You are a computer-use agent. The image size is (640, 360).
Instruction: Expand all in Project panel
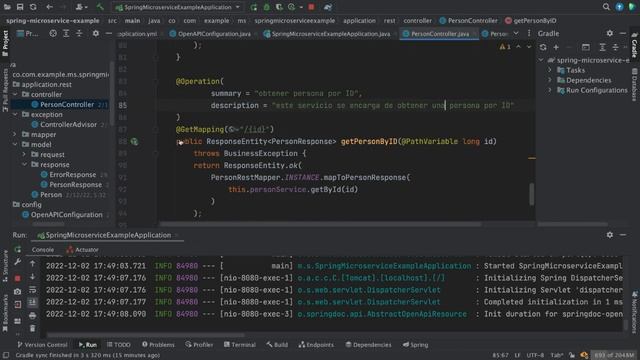(66, 33)
